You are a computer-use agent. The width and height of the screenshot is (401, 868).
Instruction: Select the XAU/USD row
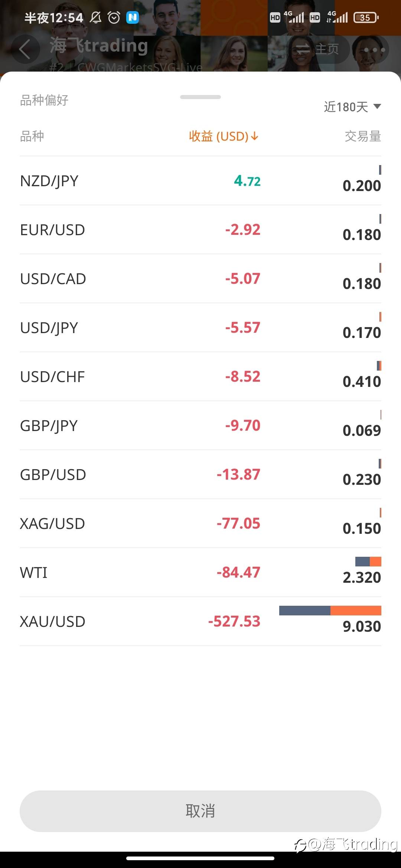pyautogui.click(x=200, y=622)
